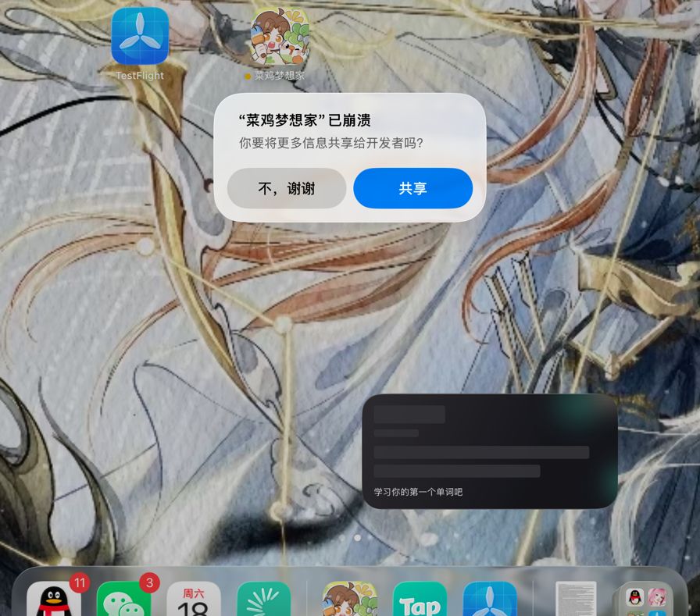Launch 菜鸡梦想家 from the home screen
This screenshot has height=616, width=700.
280,36
